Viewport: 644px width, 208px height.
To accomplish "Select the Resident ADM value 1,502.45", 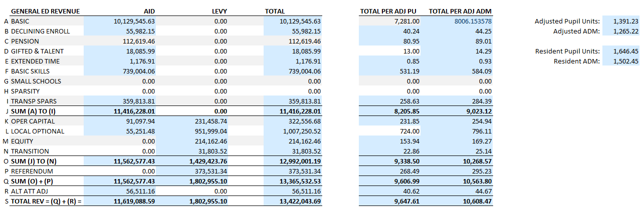I will tap(624, 61).
